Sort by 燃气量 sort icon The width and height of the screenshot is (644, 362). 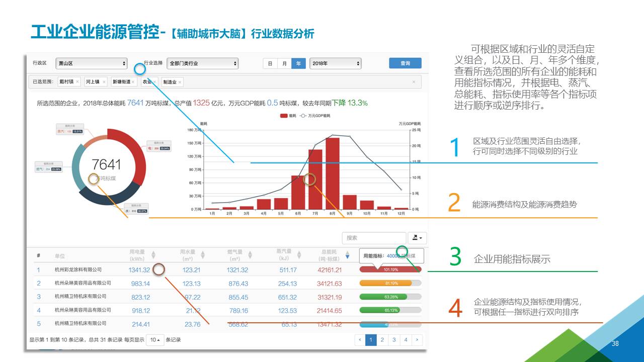point(251,255)
